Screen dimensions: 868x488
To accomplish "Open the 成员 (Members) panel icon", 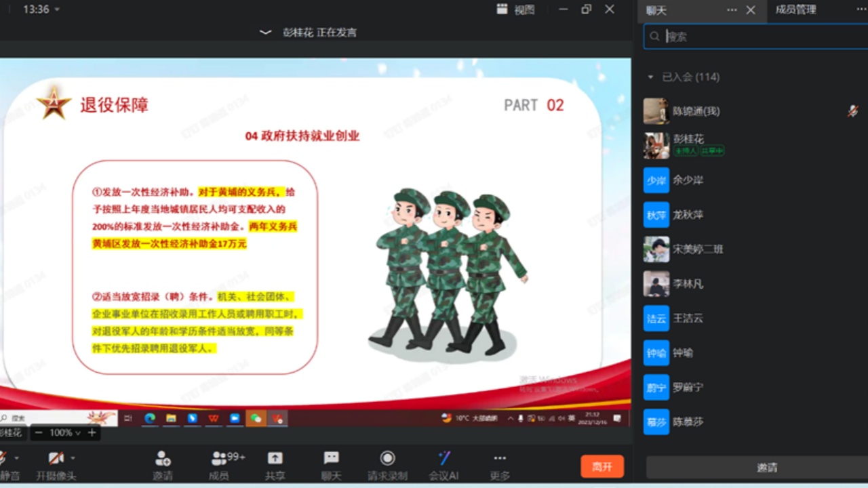I will tap(220, 459).
